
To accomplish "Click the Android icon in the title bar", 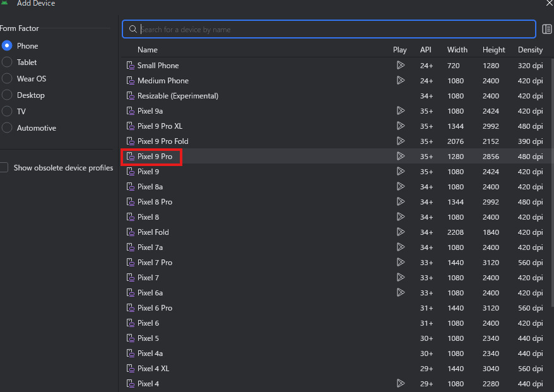I will pos(4,3).
